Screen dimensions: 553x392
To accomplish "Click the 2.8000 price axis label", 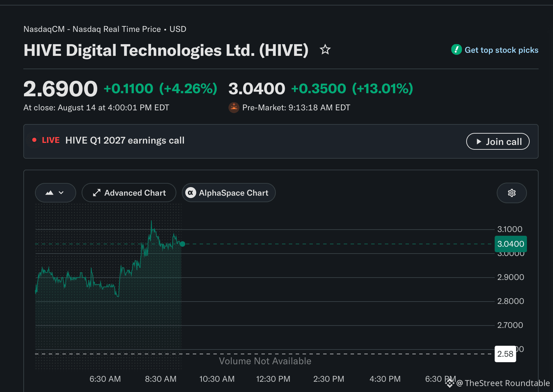I will pos(511,301).
